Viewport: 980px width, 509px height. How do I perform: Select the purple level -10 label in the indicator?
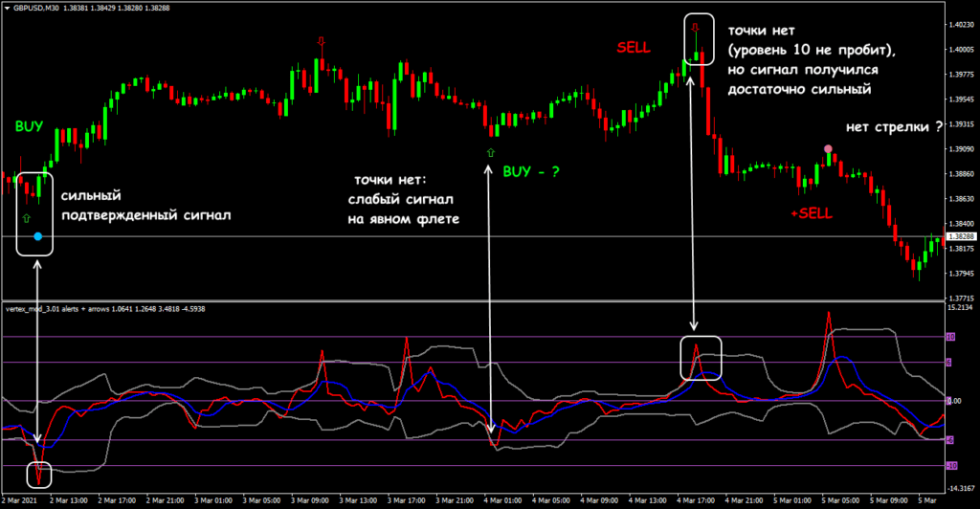click(950, 466)
